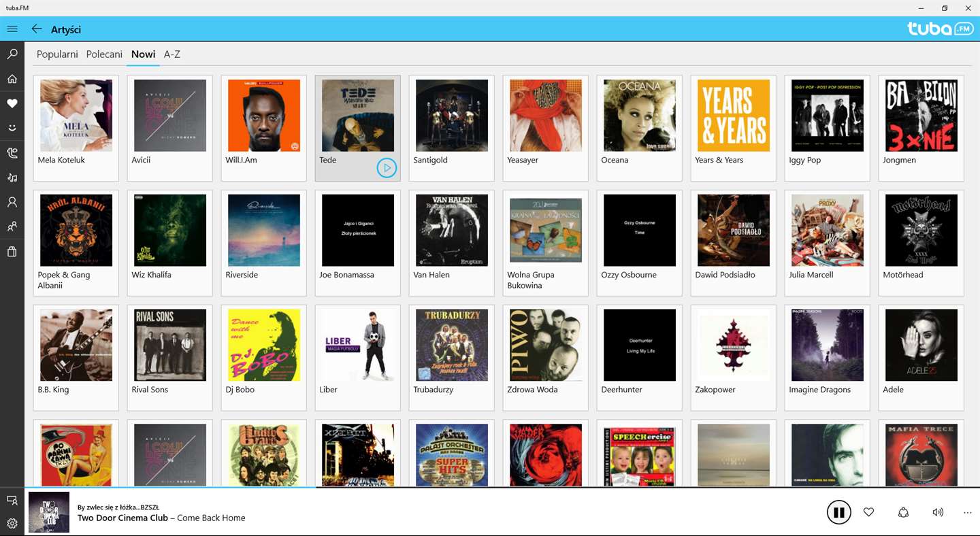Open the Deerhunter artist tile

tap(640, 358)
